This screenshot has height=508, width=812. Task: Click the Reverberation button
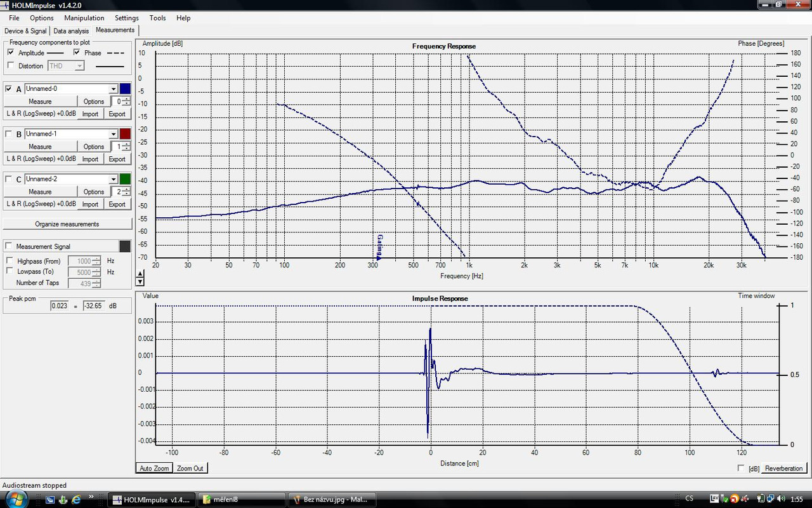[783, 468]
